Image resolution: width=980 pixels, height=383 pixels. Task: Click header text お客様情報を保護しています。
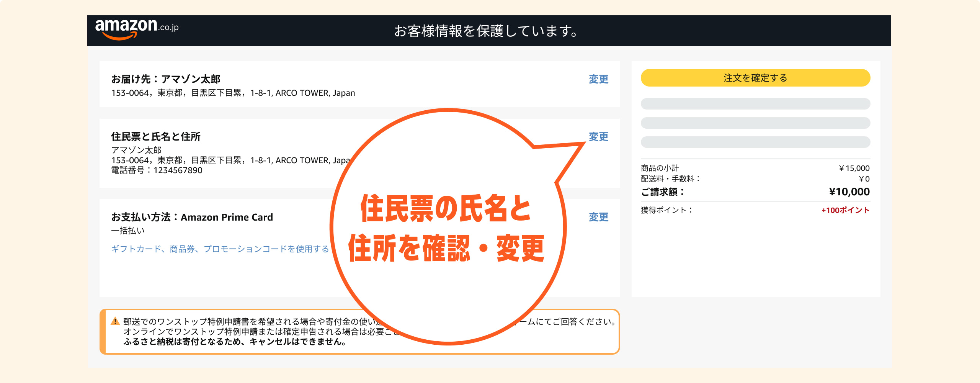486,31
